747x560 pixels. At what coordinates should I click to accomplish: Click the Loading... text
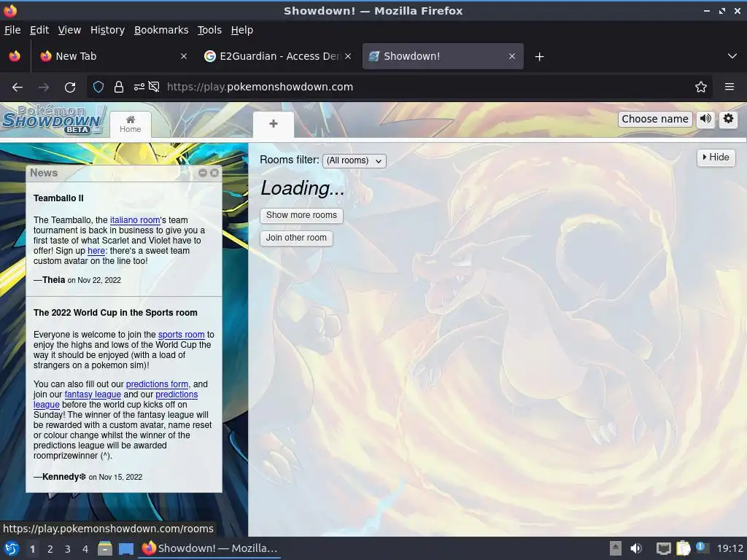[303, 188]
